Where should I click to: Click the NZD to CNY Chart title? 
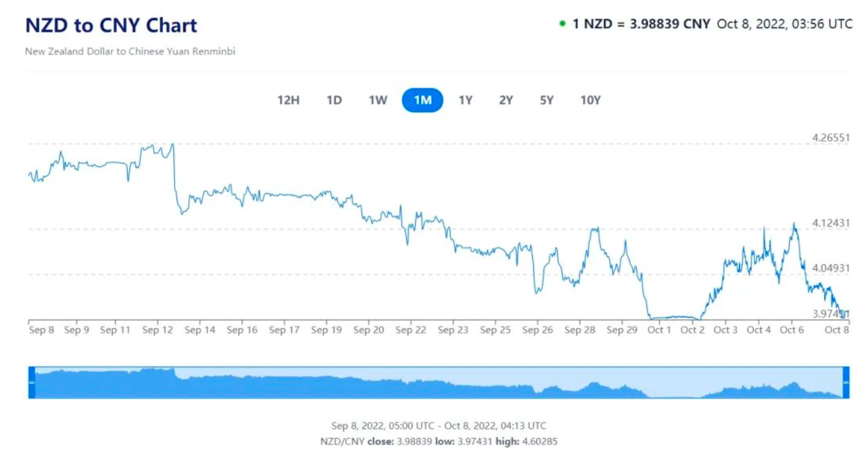[x=111, y=25]
